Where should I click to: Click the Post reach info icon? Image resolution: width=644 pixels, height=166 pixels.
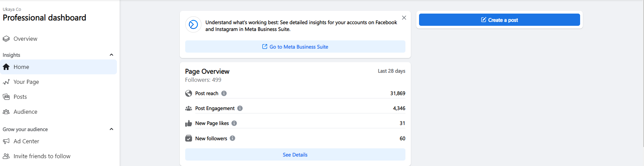click(224, 93)
